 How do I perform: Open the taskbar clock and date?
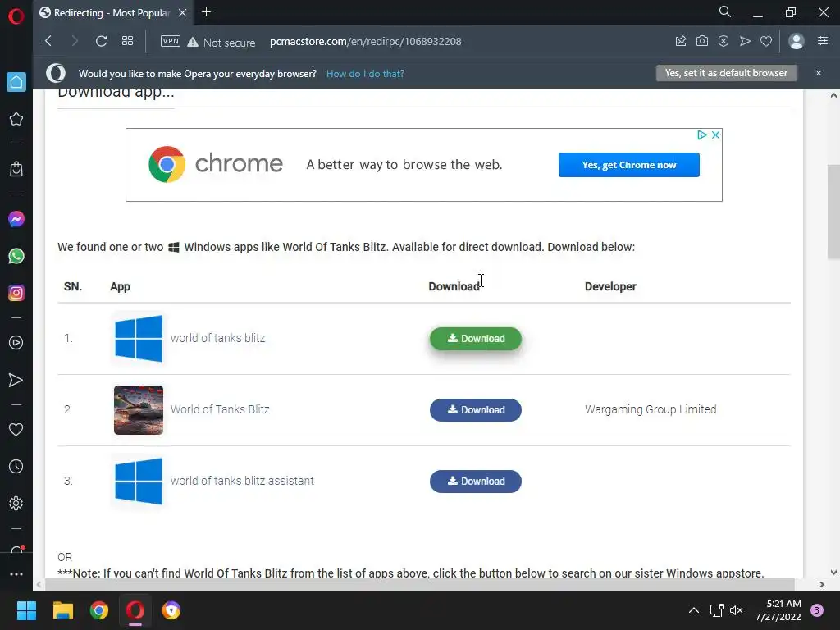[x=778, y=610]
